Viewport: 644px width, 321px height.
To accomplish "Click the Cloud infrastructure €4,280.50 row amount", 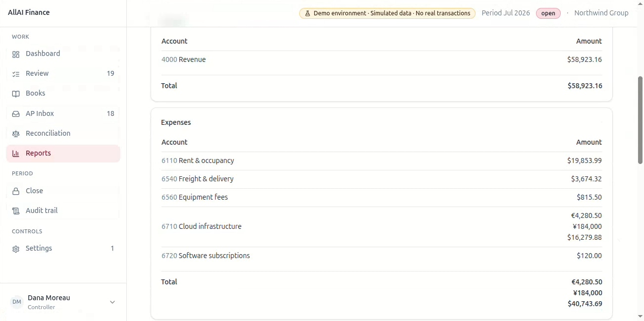I will tap(587, 215).
